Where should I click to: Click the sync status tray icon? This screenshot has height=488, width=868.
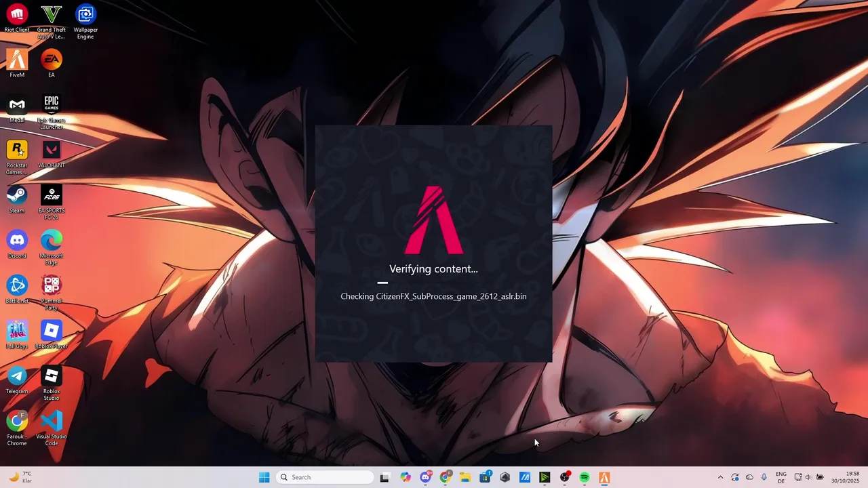pyautogui.click(x=735, y=477)
